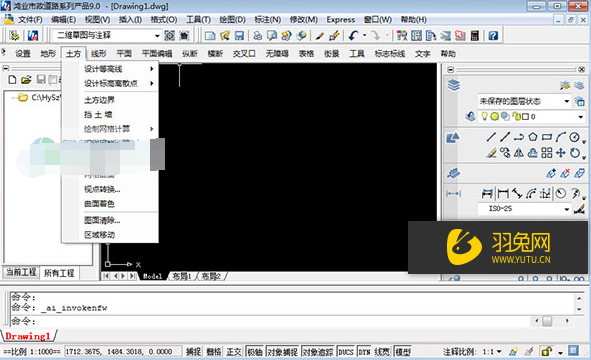The width and height of the screenshot is (591, 360).
Task: Select the Mirror tool in the dashboard
Action: 519,153
